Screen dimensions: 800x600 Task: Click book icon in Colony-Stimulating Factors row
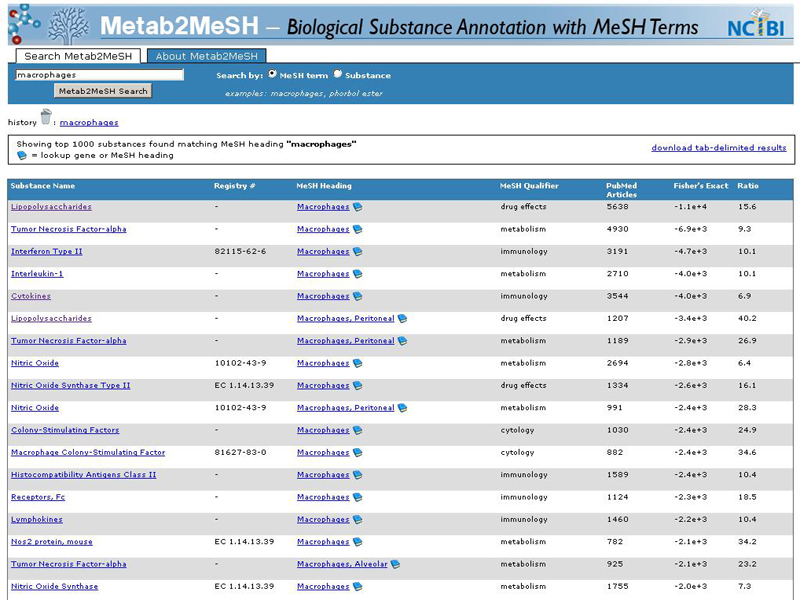coord(358,431)
